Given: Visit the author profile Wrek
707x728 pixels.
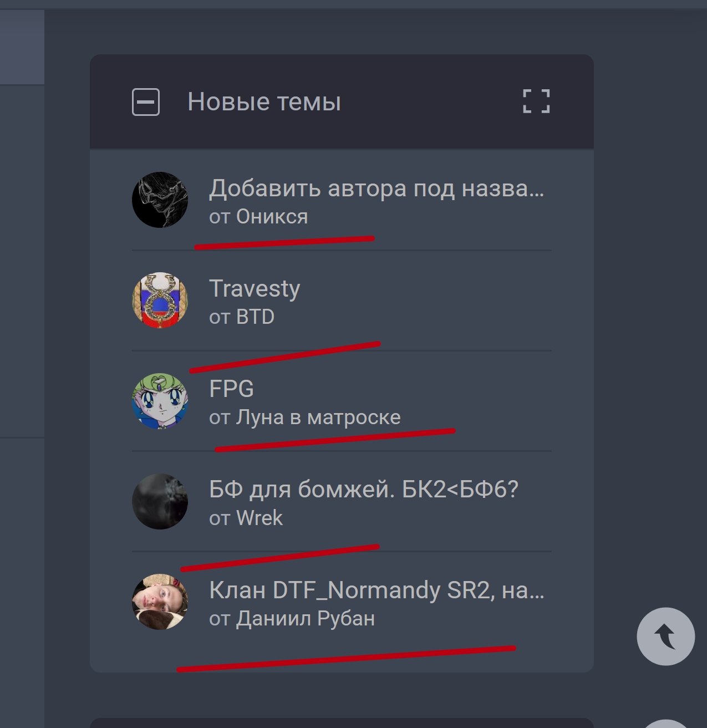Looking at the screenshot, I should pyautogui.click(x=260, y=518).
